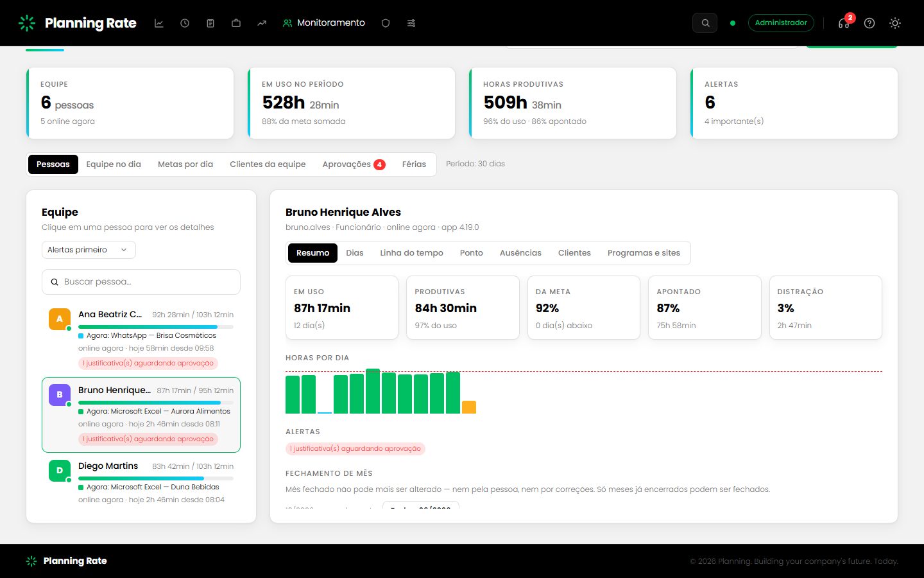Image resolution: width=924 pixels, height=578 pixels.
Task: Click the Administrador role badge
Action: click(x=781, y=23)
